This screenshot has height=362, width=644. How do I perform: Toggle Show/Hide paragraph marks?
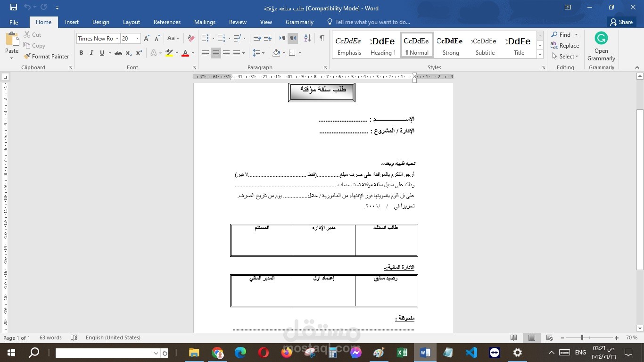pyautogui.click(x=322, y=39)
